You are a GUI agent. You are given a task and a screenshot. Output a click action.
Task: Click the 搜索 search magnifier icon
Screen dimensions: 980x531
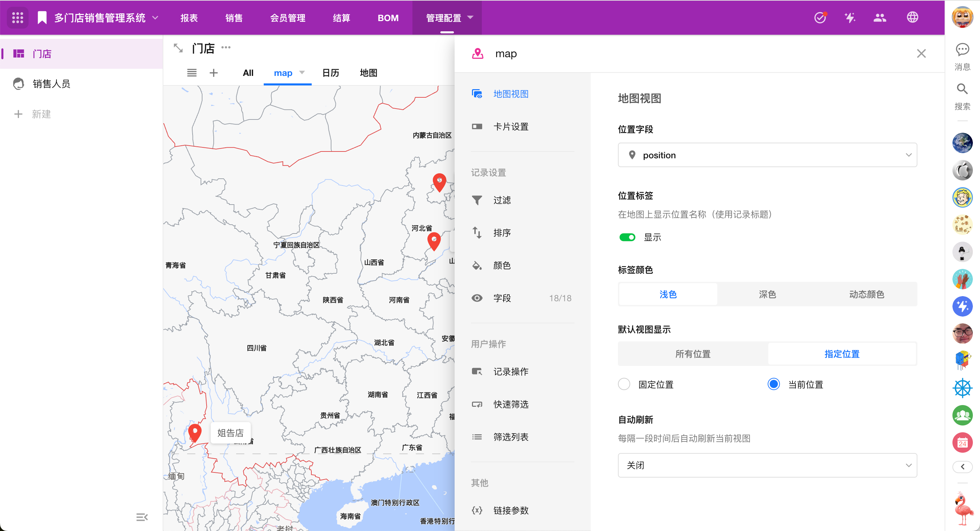click(962, 89)
